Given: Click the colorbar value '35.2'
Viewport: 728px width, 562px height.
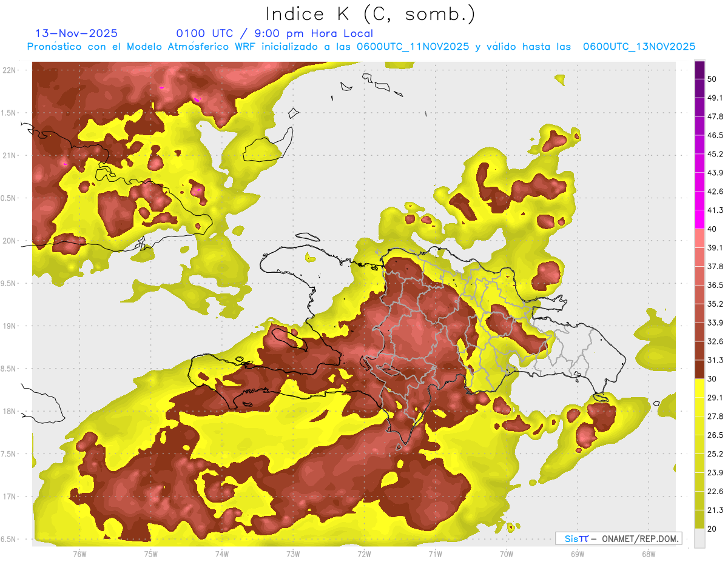Looking at the screenshot, I should 716,304.
